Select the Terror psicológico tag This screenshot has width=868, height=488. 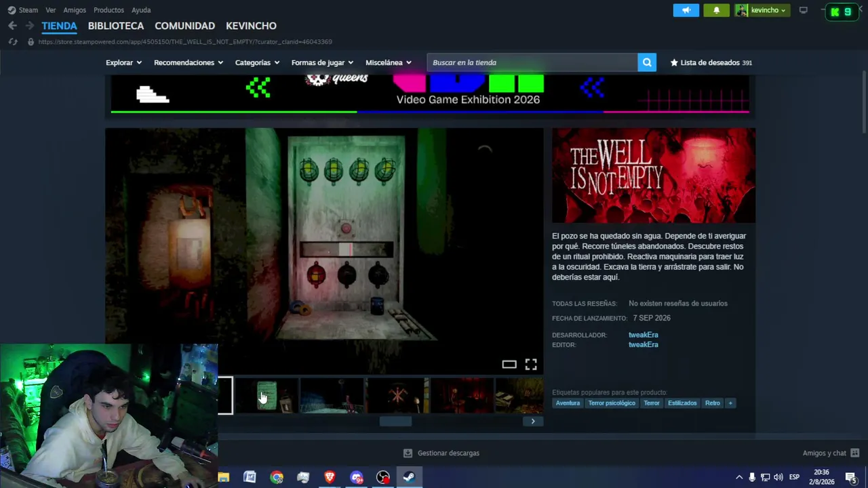coord(612,403)
